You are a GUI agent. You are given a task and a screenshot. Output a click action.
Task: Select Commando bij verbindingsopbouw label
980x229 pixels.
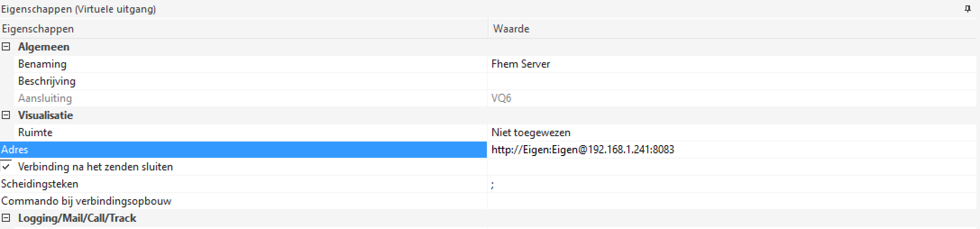tap(86, 201)
